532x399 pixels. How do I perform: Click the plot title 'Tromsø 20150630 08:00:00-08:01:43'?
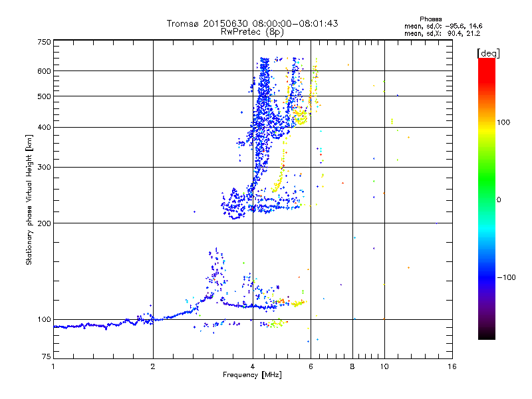point(252,23)
